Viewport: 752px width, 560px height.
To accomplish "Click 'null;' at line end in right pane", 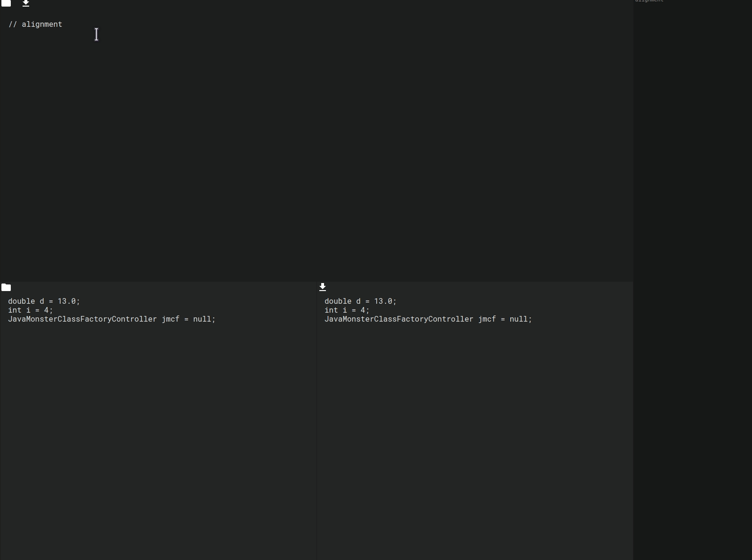I will click(x=521, y=319).
